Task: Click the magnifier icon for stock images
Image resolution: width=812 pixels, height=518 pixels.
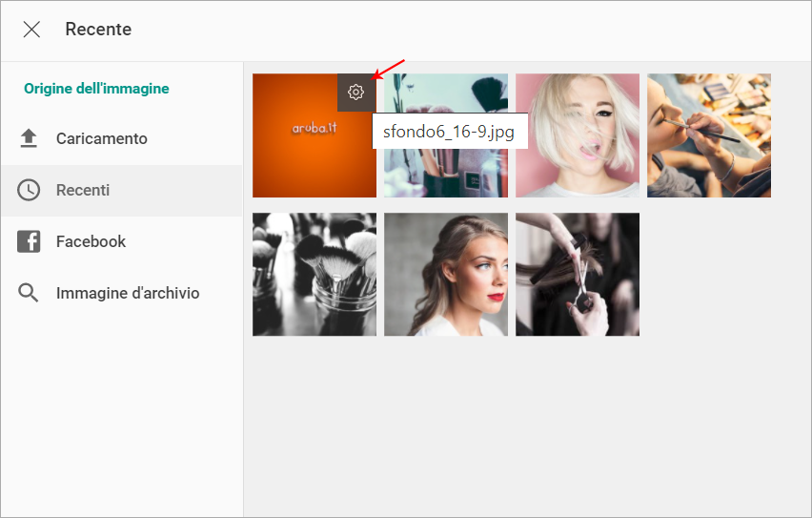Action: click(29, 293)
